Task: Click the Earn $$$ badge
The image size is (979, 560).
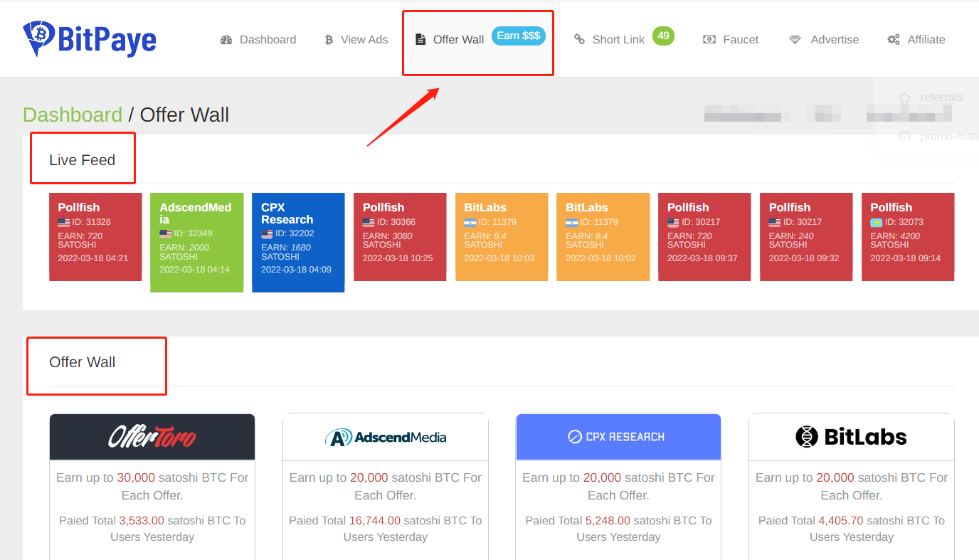Action: tap(519, 36)
